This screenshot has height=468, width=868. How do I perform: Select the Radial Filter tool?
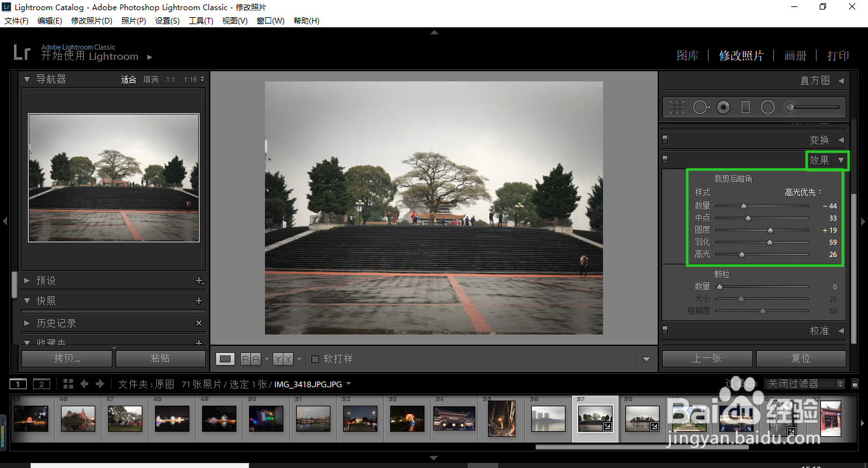[768, 107]
